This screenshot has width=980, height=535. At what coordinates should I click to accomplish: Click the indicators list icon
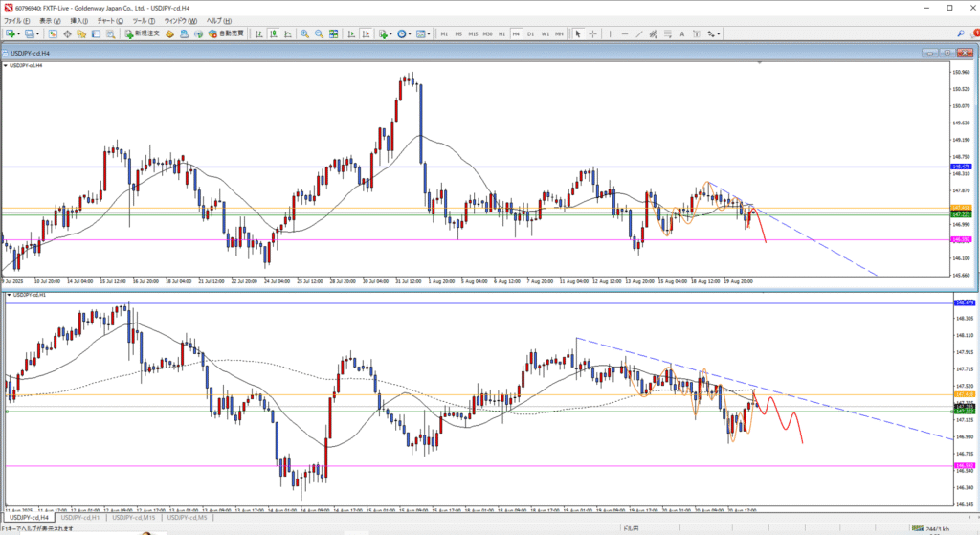(383, 33)
